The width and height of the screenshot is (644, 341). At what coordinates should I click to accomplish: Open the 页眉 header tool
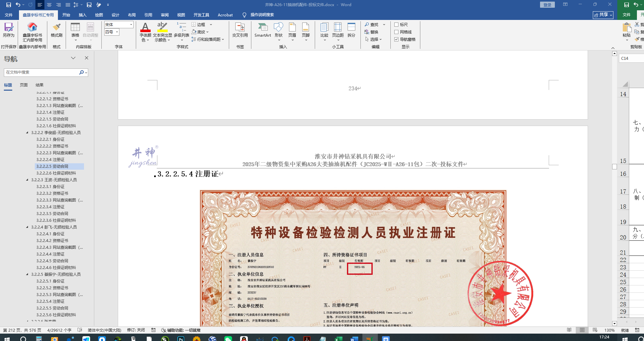point(292,31)
